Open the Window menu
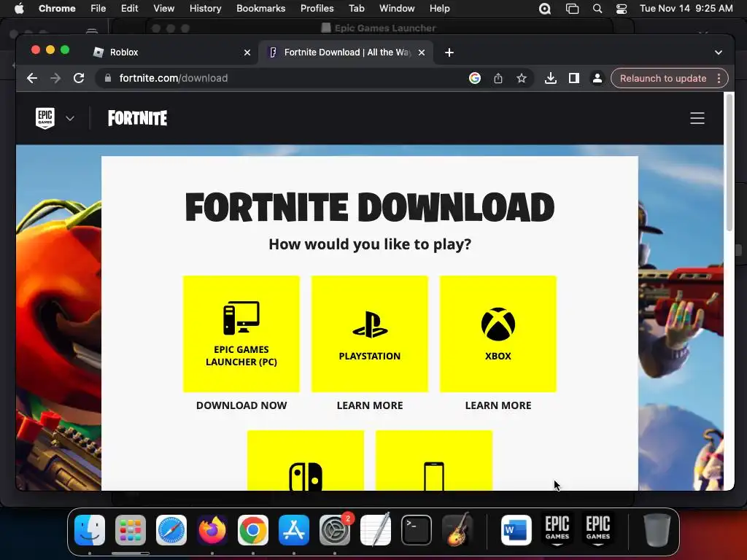The width and height of the screenshot is (747, 560). click(397, 9)
